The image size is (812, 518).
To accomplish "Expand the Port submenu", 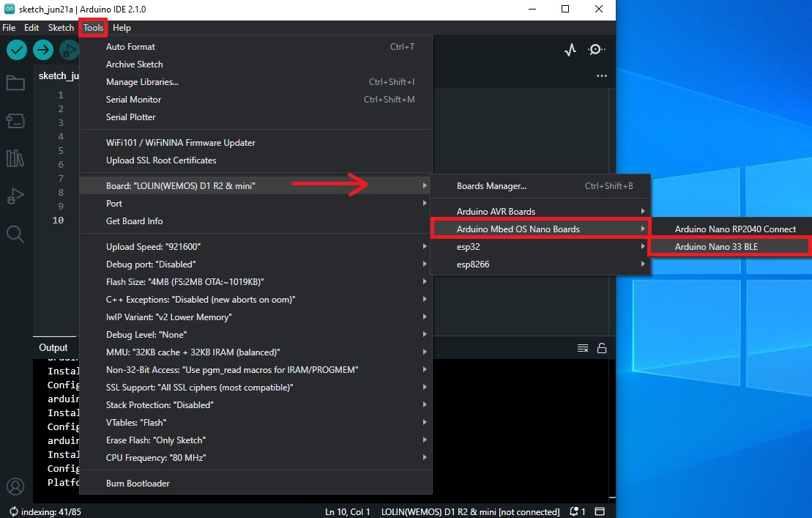I will click(x=256, y=203).
